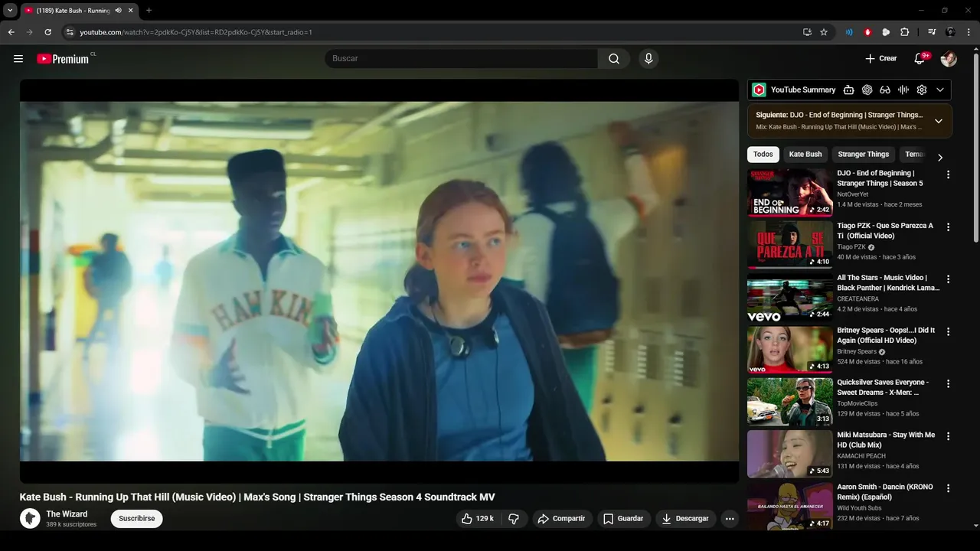
Task: Open Britney Spears Oops thumbnail
Action: click(x=789, y=349)
